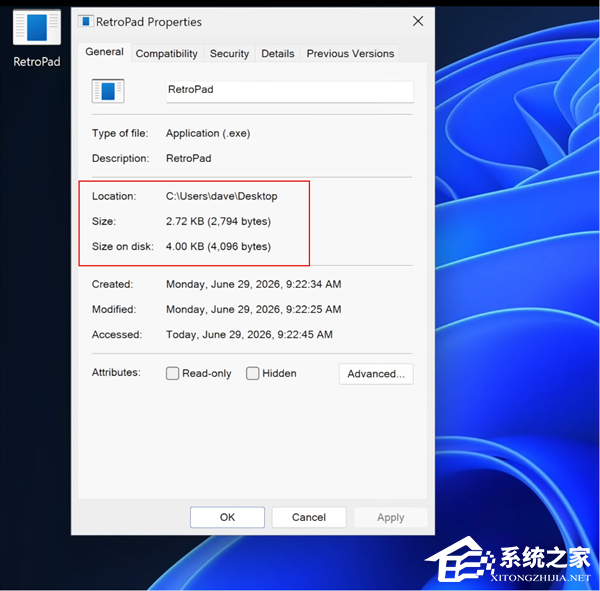The width and height of the screenshot is (600, 591).
Task: Click the Application (.exe) file type text
Action: (208, 133)
